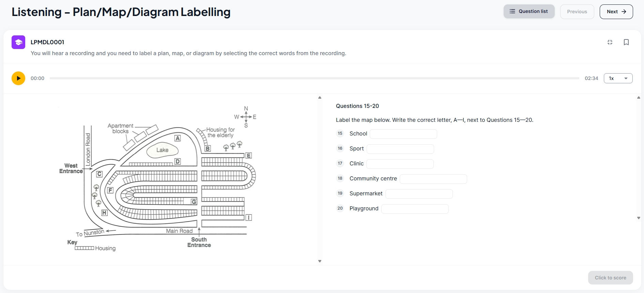Click the School answer field
The width and height of the screenshot is (644, 293).
coord(403,134)
